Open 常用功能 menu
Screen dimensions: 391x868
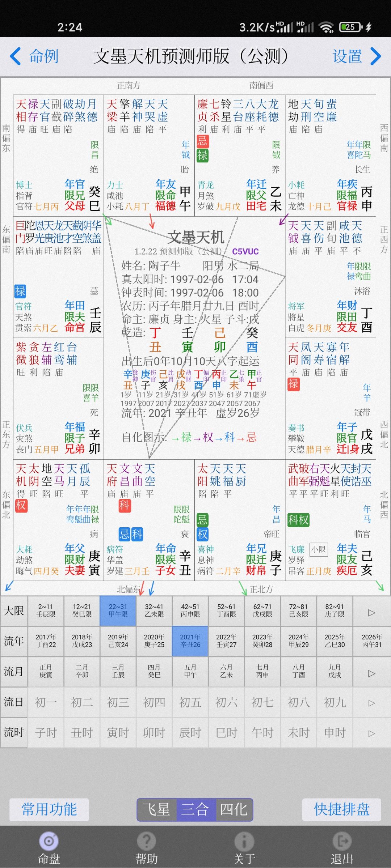point(49,809)
